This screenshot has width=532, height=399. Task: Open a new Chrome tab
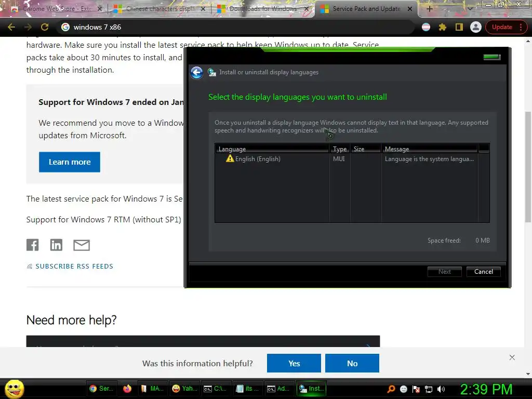click(429, 9)
